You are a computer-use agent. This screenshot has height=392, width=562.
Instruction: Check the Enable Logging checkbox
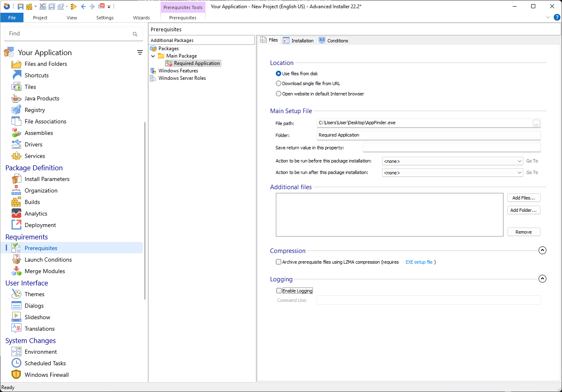pos(279,291)
